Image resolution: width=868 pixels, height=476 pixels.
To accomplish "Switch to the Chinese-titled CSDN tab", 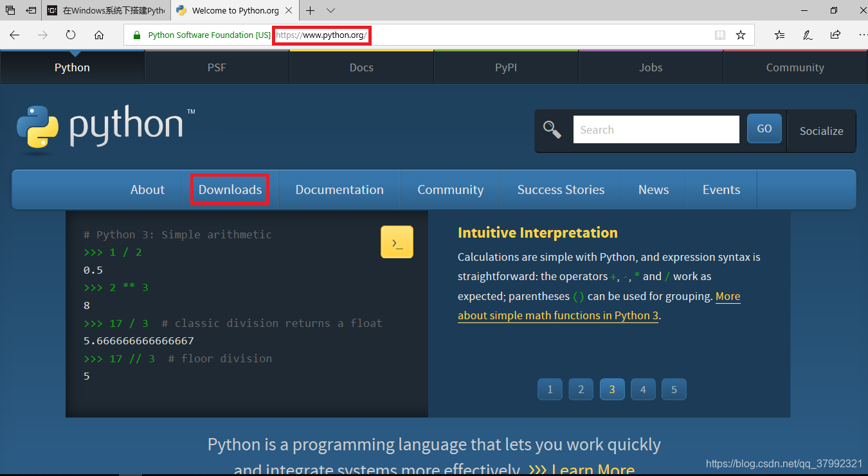I will (x=107, y=10).
